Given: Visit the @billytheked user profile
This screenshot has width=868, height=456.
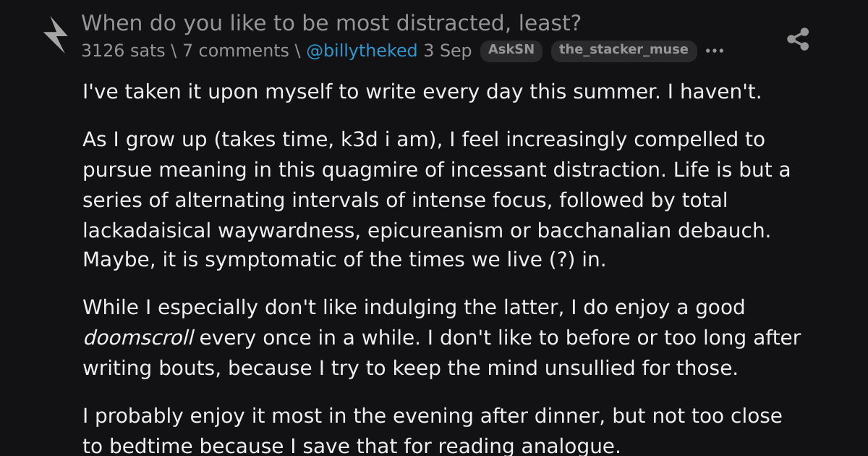Looking at the screenshot, I should (x=362, y=51).
